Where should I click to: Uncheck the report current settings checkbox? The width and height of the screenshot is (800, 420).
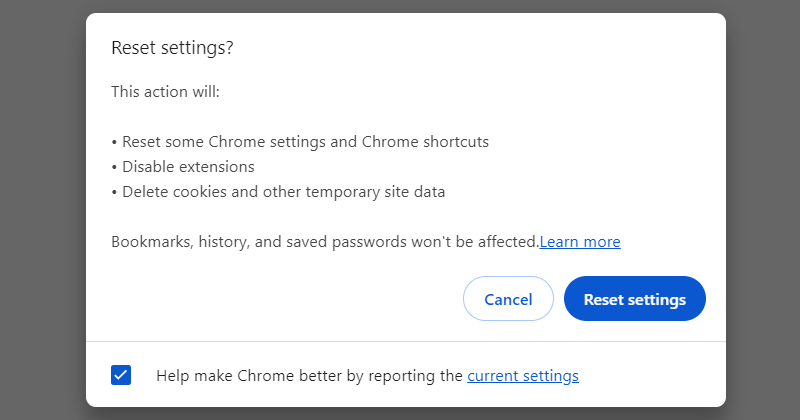click(121, 376)
